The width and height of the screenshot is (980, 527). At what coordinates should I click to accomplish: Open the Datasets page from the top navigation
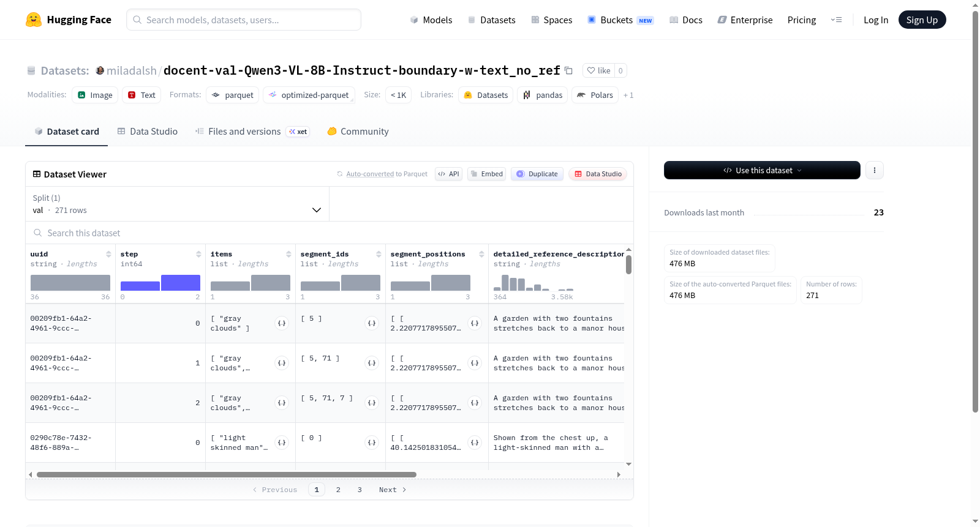491,20
